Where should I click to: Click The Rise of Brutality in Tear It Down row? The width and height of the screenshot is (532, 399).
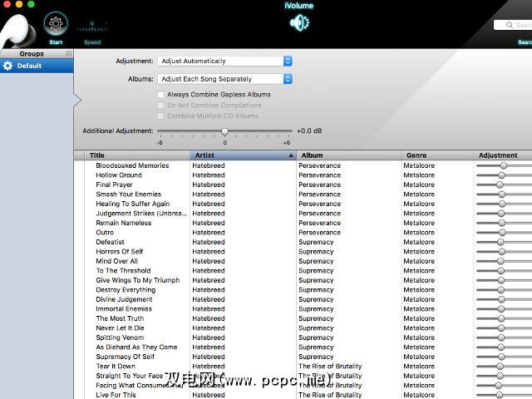[330, 367]
